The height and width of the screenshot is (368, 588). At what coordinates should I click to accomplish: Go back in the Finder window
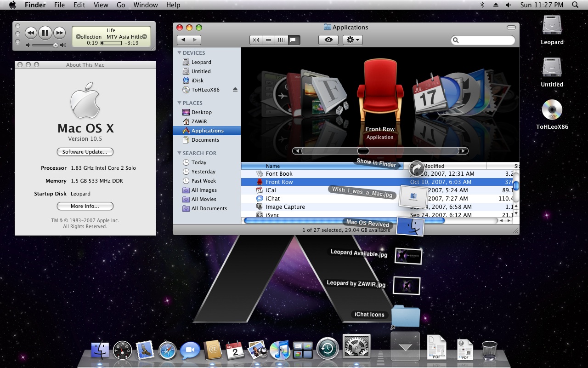(183, 40)
